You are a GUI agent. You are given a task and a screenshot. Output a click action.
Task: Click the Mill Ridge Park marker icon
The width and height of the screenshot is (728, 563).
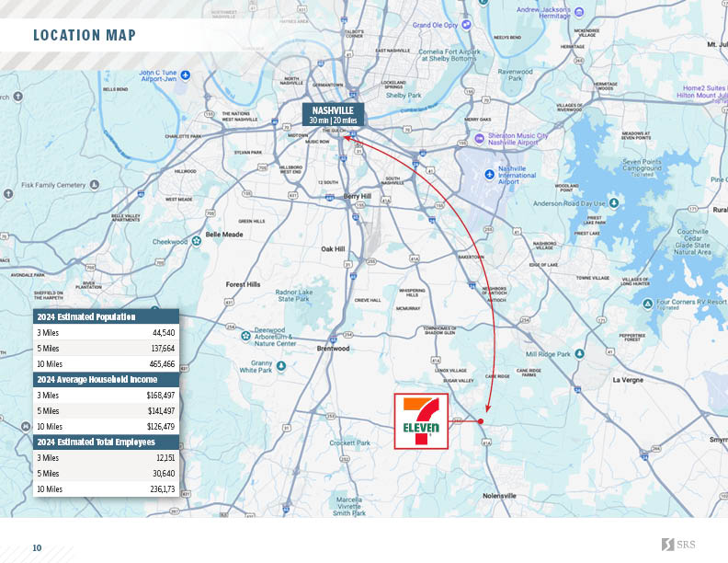[579, 353]
